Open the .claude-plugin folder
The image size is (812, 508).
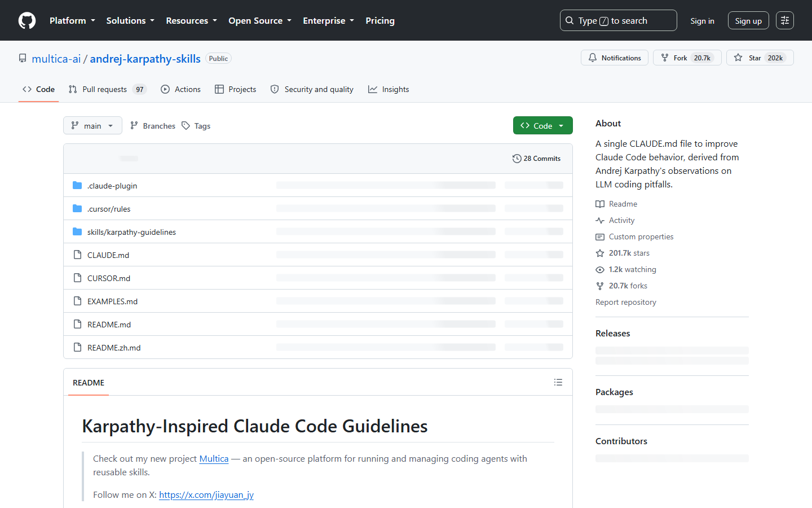point(112,186)
